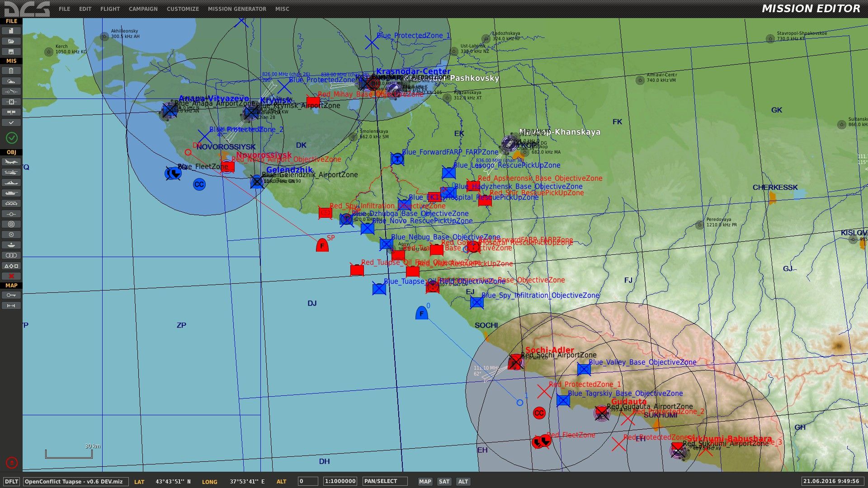Click the DFLT button in status bar
This screenshot has height=488, width=868.
coord(11,482)
